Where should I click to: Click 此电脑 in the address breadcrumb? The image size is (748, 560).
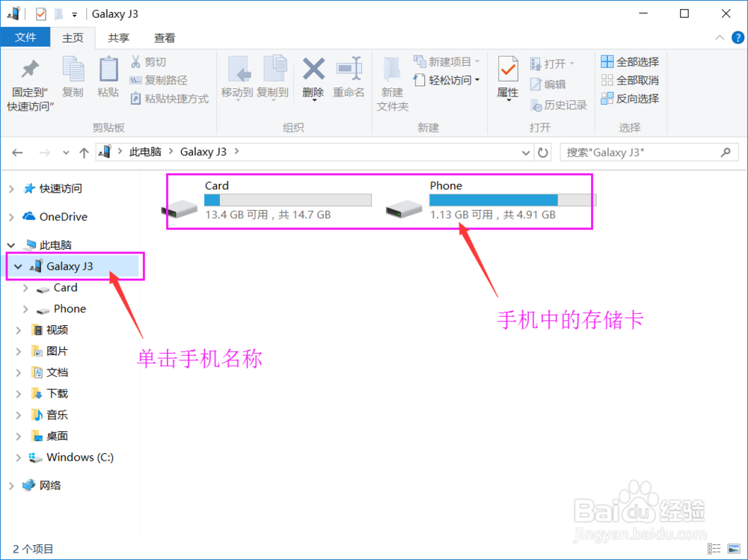pyautogui.click(x=145, y=152)
